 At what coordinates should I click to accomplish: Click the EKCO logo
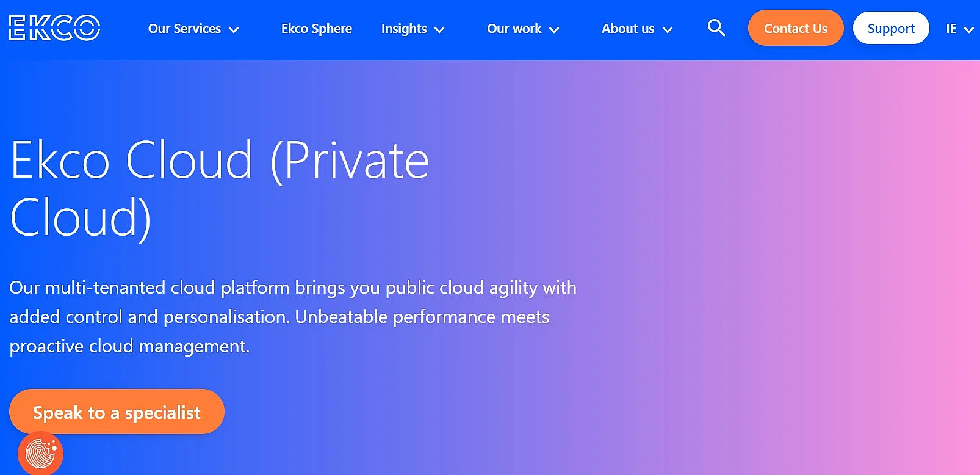coord(54,28)
